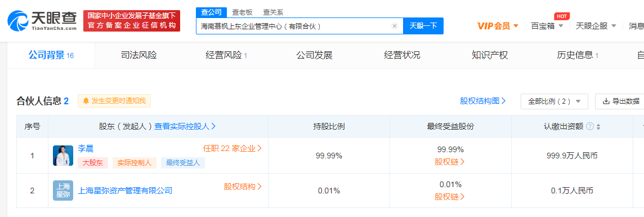Go to the 司法风险 tab
Image resolution: width=644 pixels, height=217 pixels.
[x=138, y=55]
